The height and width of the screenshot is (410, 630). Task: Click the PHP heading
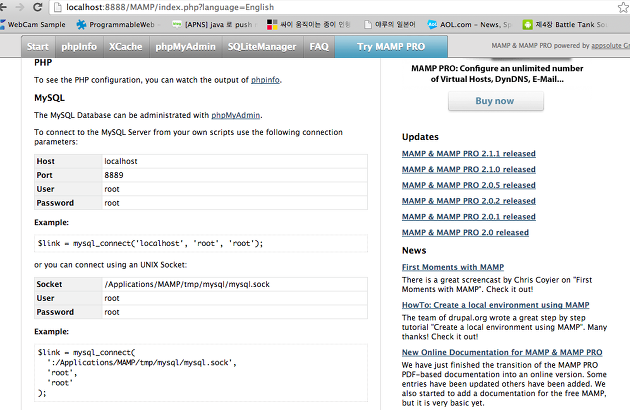[x=43, y=63]
